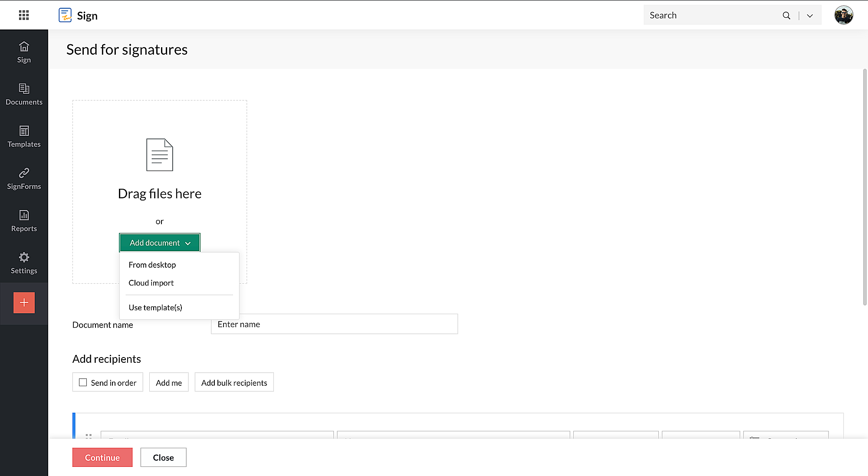Click the search magnifier icon
The height and width of the screenshot is (476, 868).
[x=786, y=16]
